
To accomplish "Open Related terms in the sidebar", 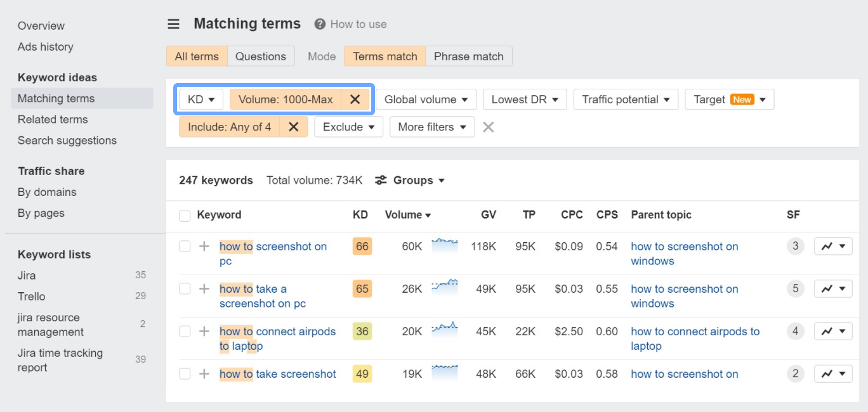I will point(53,119).
